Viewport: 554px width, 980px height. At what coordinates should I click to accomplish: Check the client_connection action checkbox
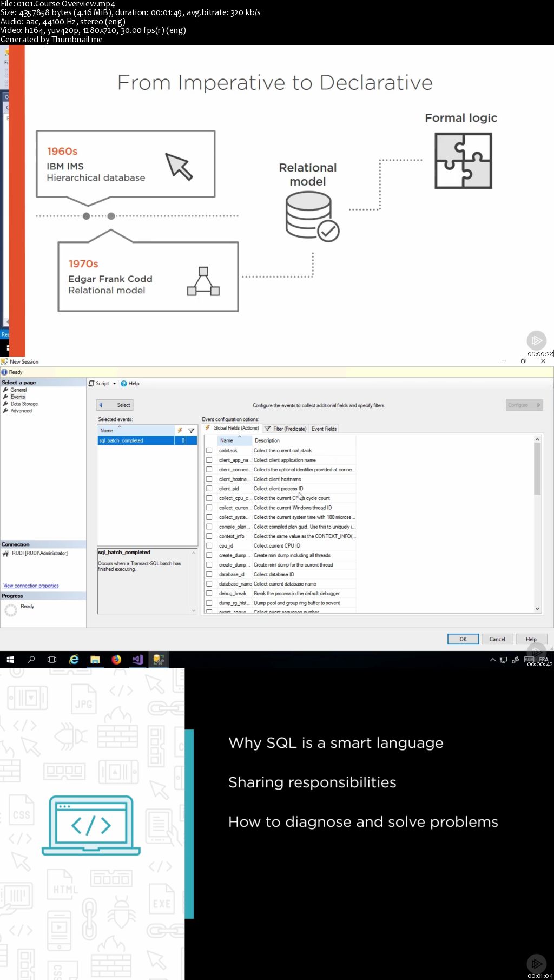pyautogui.click(x=209, y=469)
